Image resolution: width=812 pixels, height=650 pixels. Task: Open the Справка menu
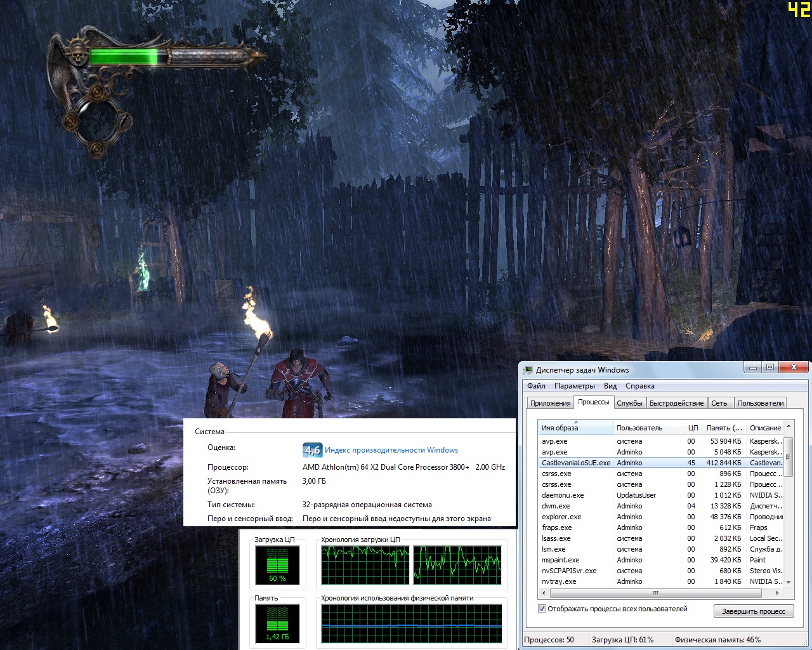coord(639,386)
